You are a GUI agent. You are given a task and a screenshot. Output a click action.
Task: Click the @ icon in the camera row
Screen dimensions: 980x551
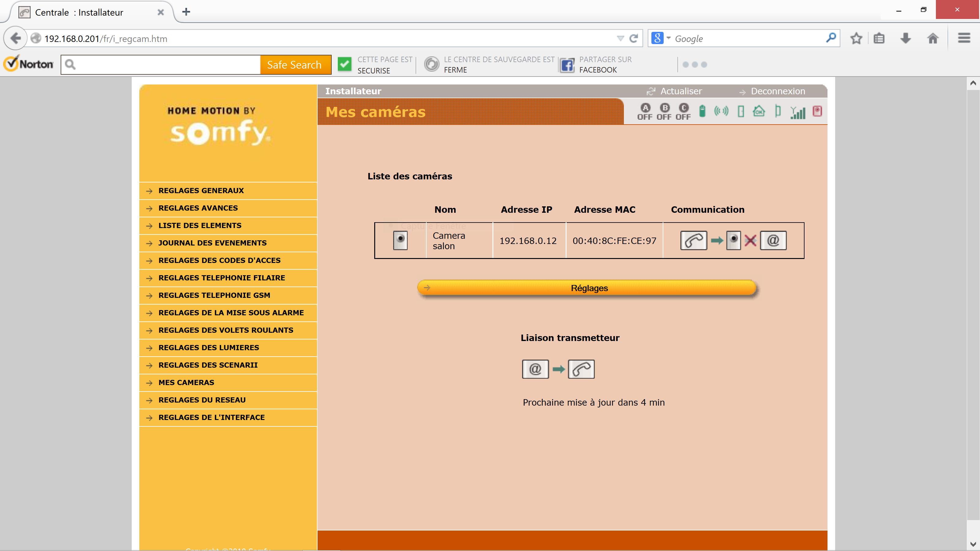(x=773, y=240)
